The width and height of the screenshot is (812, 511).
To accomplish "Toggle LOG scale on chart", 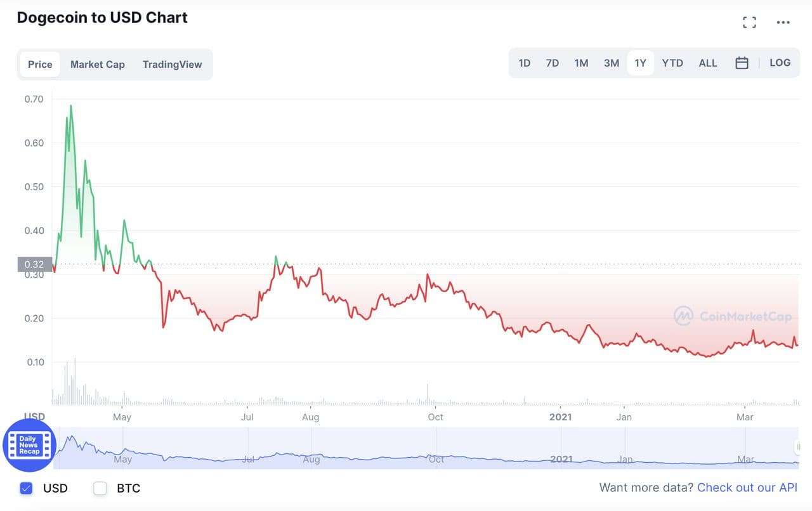I will [x=780, y=63].
